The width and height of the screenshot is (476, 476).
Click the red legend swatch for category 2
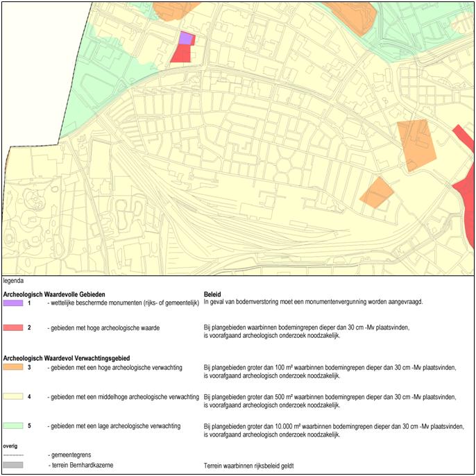[x=13, y=328]
